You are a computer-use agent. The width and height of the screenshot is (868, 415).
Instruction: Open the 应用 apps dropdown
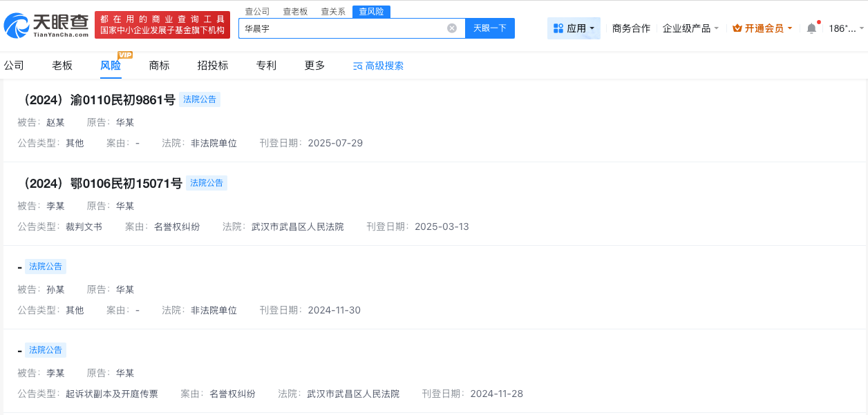tap(574, 28)
